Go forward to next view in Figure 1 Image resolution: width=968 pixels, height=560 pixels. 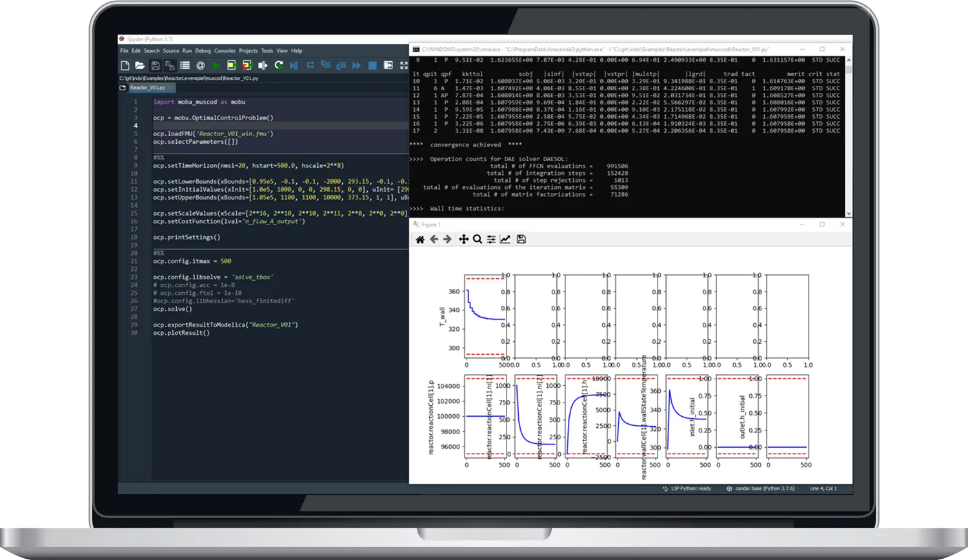(x=447, y=239)
